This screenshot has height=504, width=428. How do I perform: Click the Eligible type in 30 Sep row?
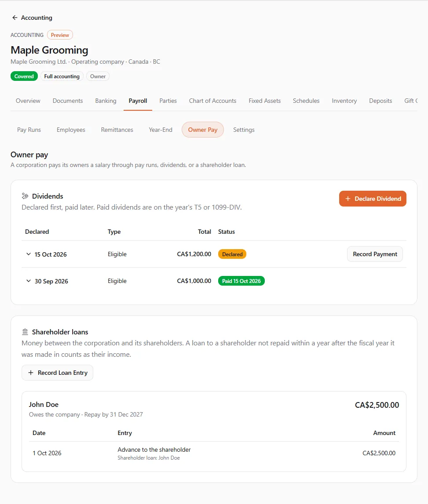coord(117,281)
